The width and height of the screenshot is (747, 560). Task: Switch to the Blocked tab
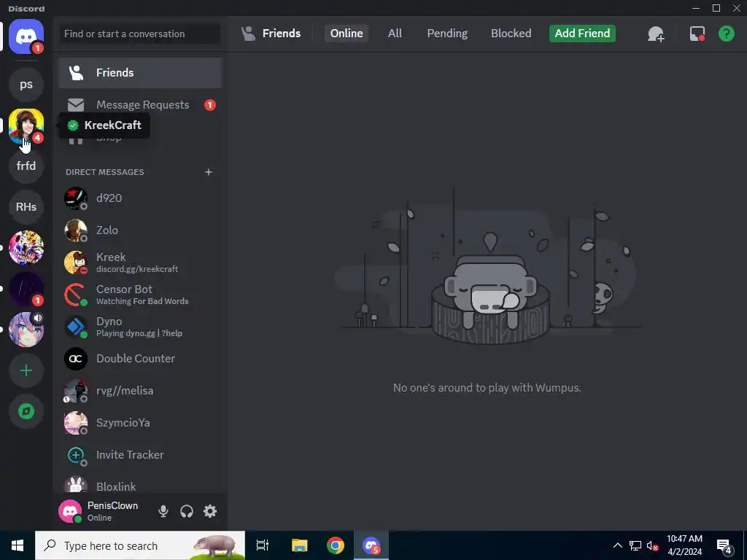click(x=511, y=34)
